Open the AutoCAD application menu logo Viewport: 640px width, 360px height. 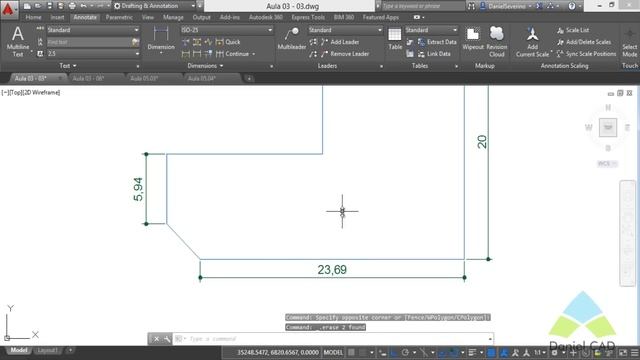click(8, 9)
